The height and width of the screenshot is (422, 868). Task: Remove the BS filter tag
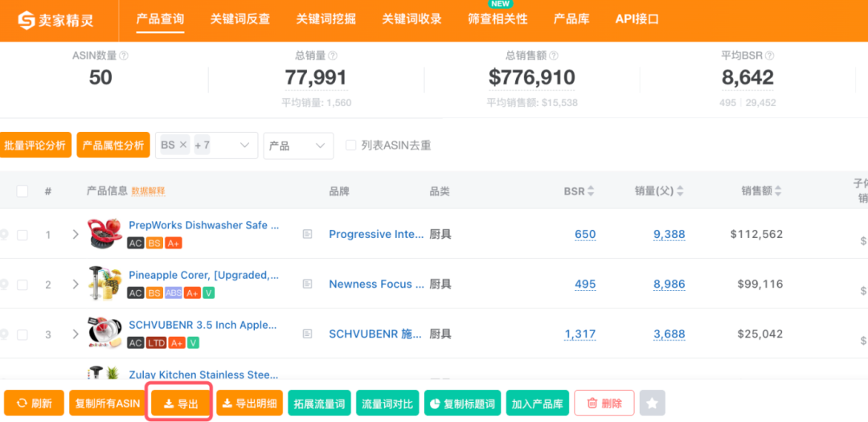tap(182, 145)
